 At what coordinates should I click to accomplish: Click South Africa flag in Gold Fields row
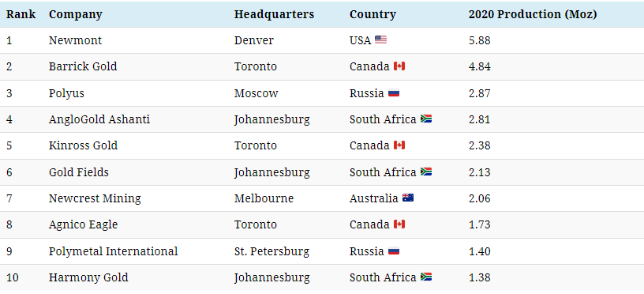[426, 171]
